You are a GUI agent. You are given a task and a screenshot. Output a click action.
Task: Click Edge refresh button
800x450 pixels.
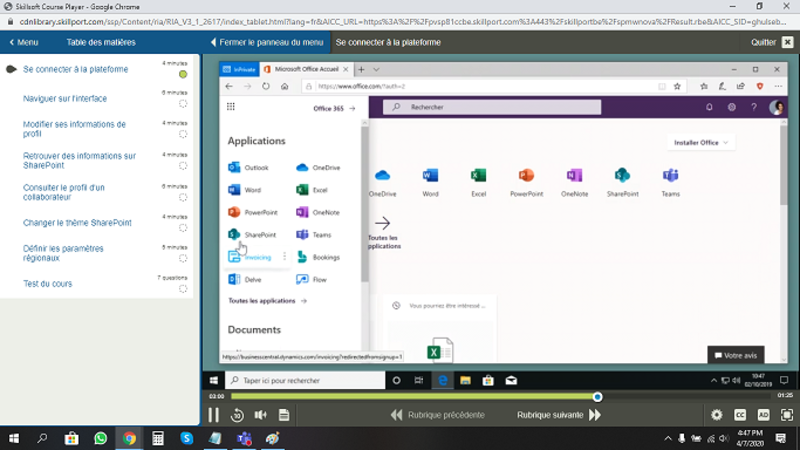(x=266, y=86)
